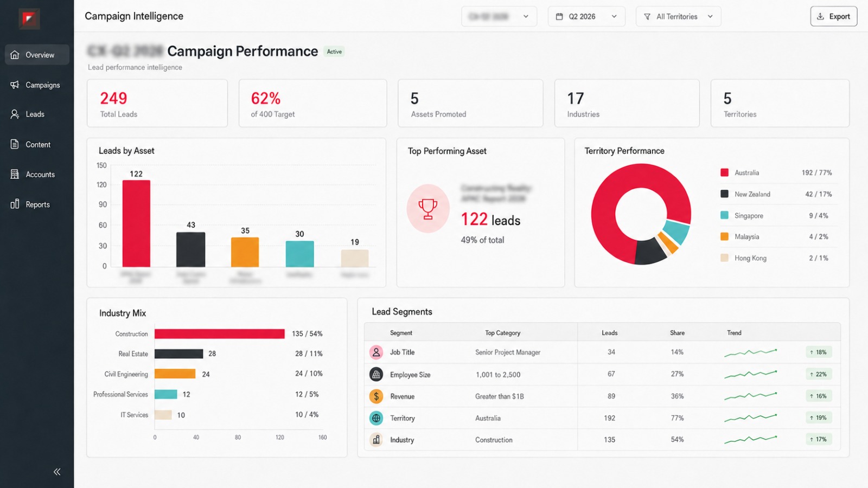Open the Q2 2026 period dropdown
868x488 pixels.
tap(586, 17)
